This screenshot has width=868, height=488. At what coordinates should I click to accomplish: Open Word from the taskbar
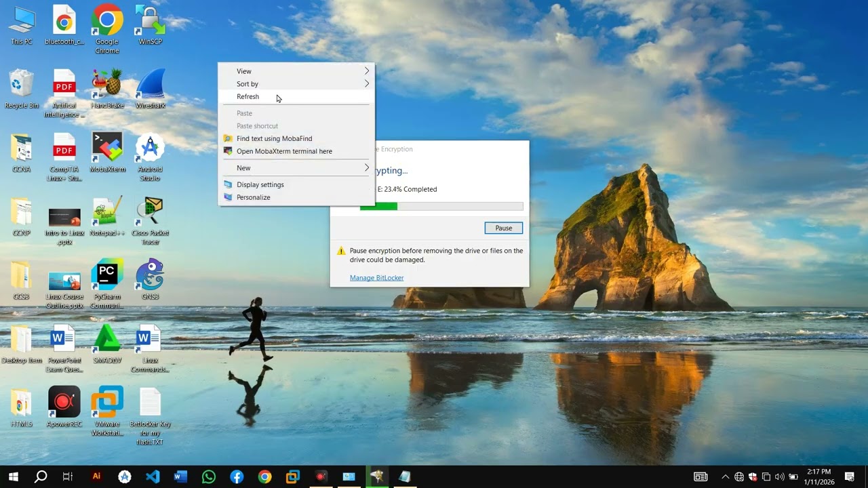pyautogui.click(x=180, y=476)
